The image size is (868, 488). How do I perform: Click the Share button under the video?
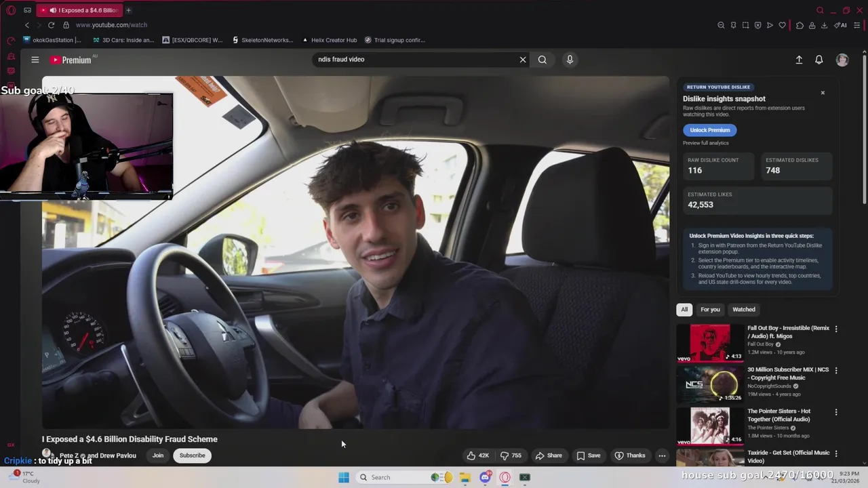(x=549, y=455)
